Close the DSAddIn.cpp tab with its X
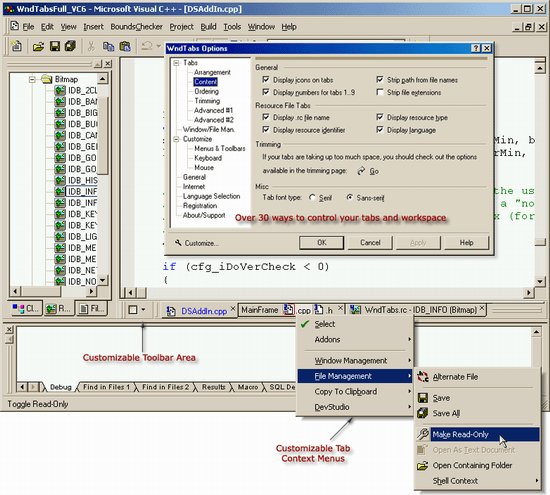This screenshot has width=550, height=495. [x=233, y=309]
